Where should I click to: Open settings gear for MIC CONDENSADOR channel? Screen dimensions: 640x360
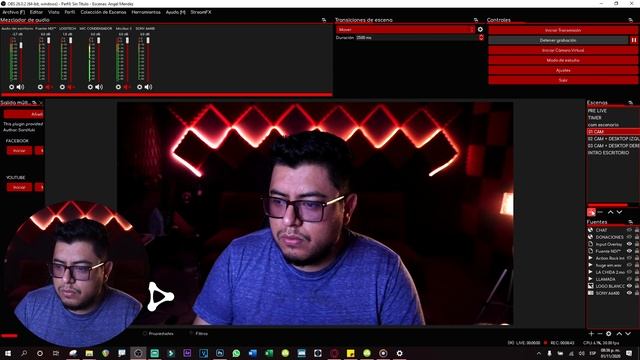tap(90, 87)
